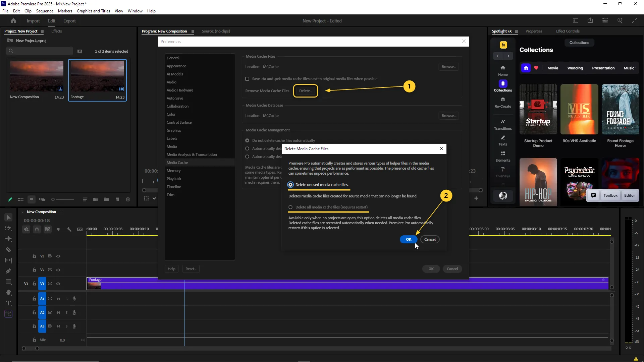Screen dimensions: 644x362
Task: Select Delete all media cache files option
Action: 290,207
